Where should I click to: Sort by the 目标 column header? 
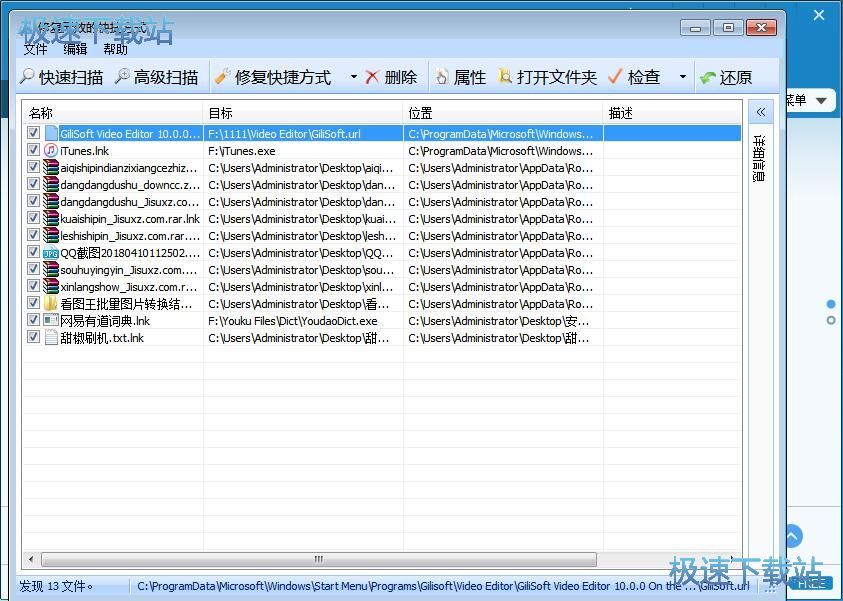(x=303, y=113)
